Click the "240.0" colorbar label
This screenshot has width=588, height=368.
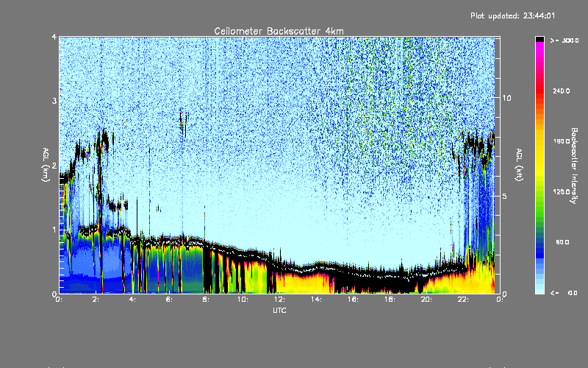562,91
